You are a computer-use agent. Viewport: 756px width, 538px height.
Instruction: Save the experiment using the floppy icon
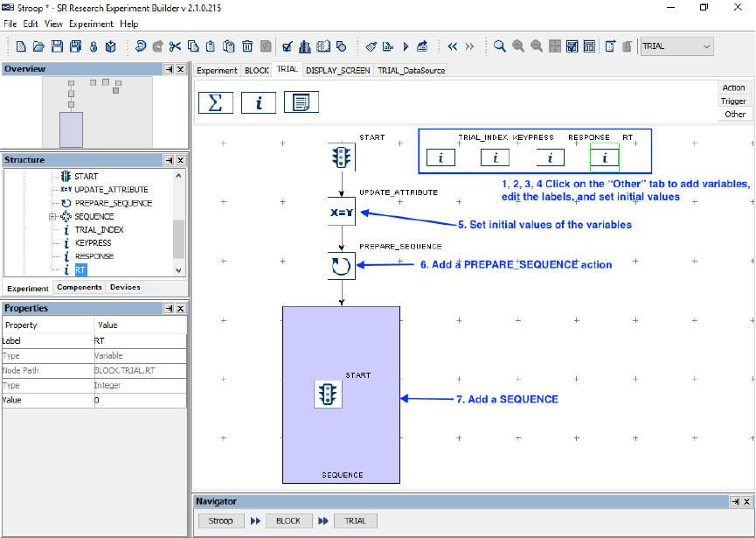57,46
